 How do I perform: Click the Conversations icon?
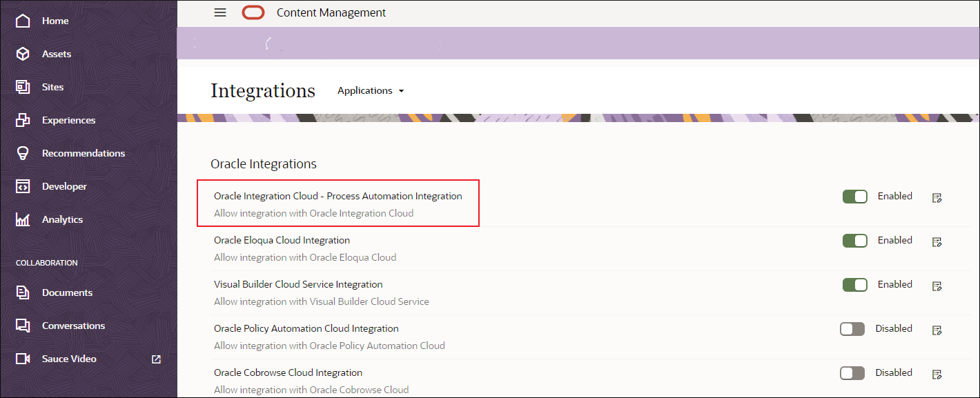coord(23,325)
